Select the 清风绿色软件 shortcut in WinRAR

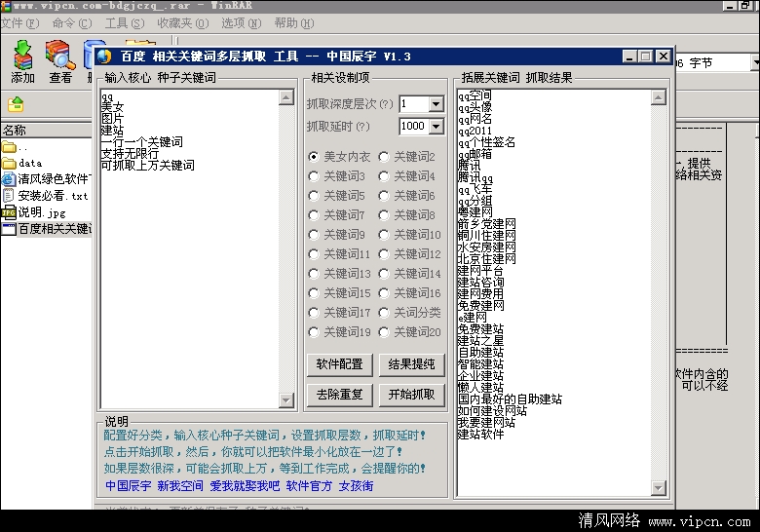tap(47, 179)
